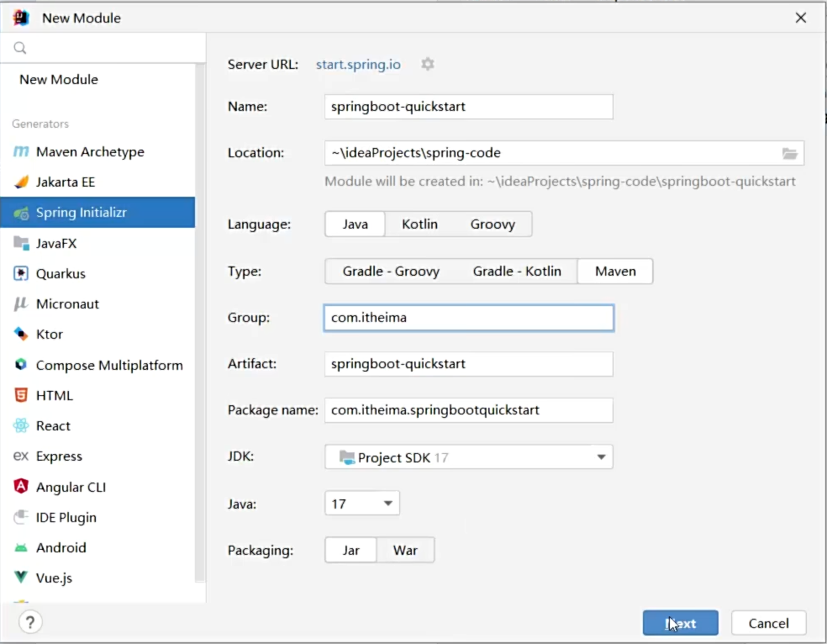Select Vue.js generator entry
This screenshot has height=644, width=827.
coord(97,578)
